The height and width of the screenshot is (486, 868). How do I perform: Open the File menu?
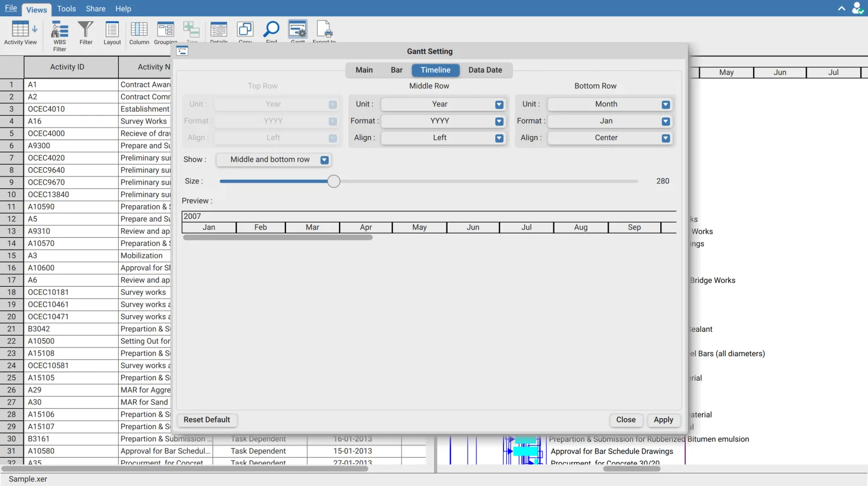click(x=11, y=8)
